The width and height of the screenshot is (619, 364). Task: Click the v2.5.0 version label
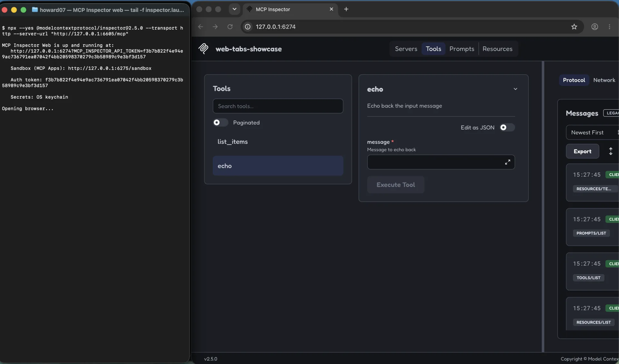point(211,359)
